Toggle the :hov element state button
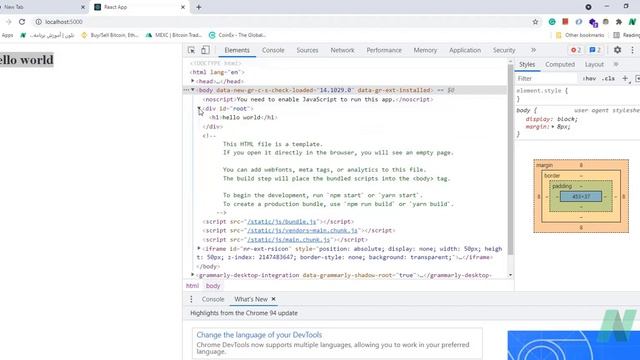The height and width of the screenshot is (360, 640). point(589,78)
